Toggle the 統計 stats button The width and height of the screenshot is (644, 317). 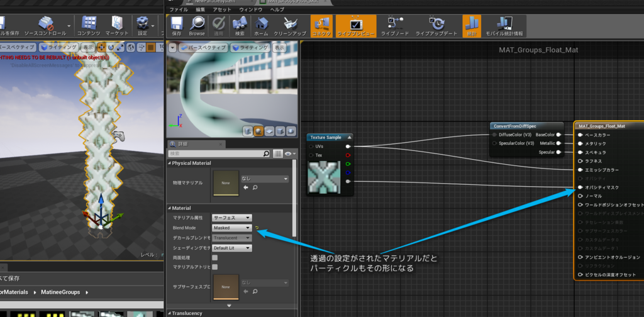(x=472, y=26)
